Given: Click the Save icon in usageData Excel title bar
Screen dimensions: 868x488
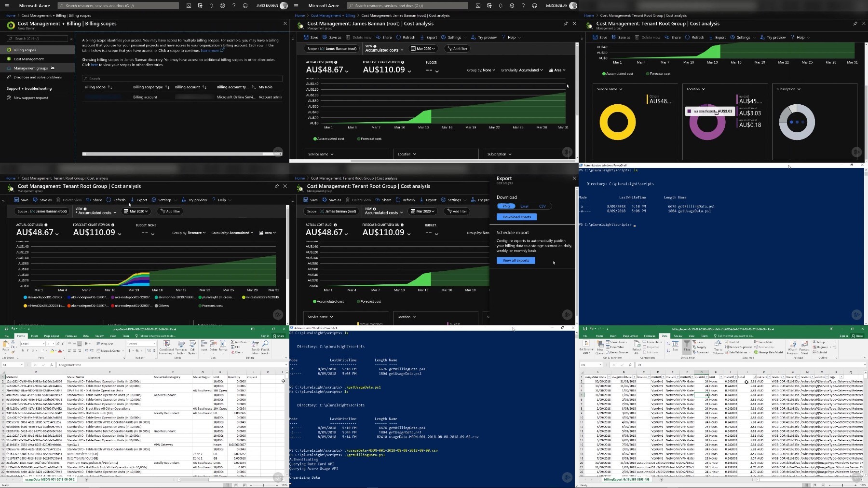Looking at the screenshot, I should (6, 329).
